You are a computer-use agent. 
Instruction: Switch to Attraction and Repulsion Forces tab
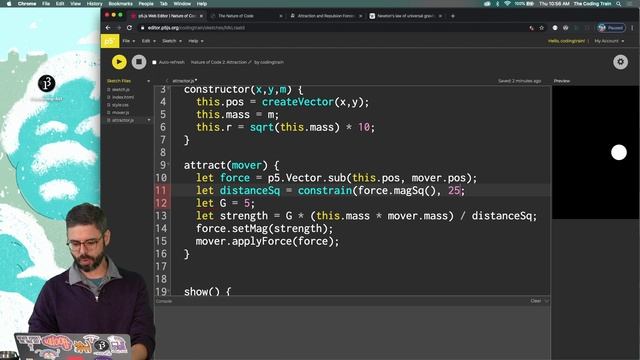tap(325, 16)
